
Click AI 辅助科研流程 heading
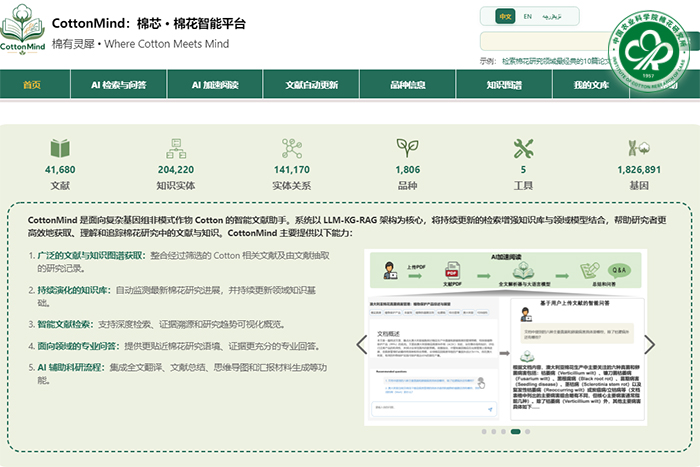[x=71, y=367]
